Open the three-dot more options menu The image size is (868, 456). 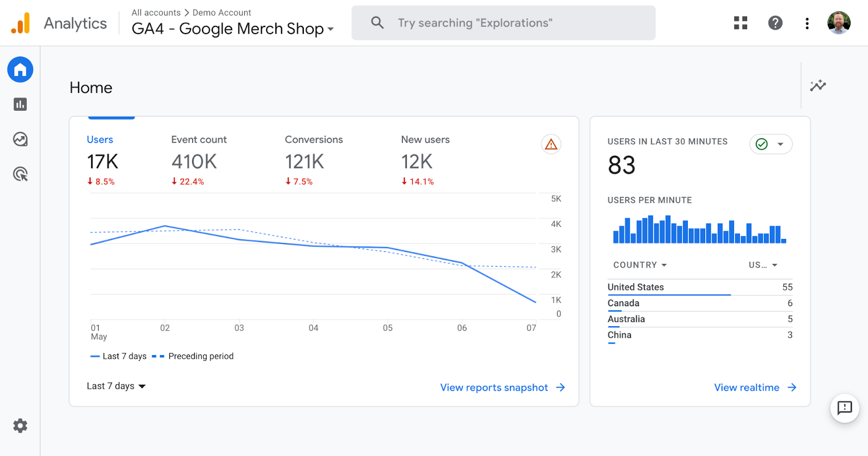[807, 23]
